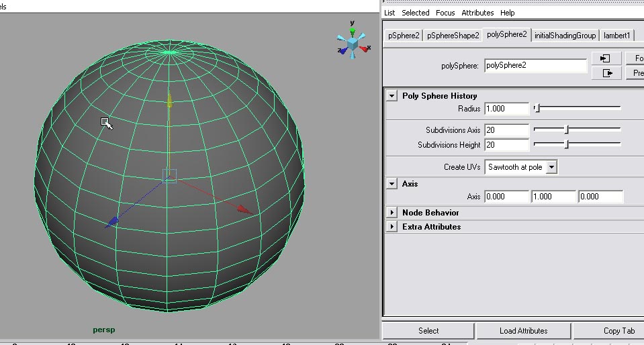This screenshot has height=345, width=644.
Task: Click the go to input connection icon
Action: 606,58
